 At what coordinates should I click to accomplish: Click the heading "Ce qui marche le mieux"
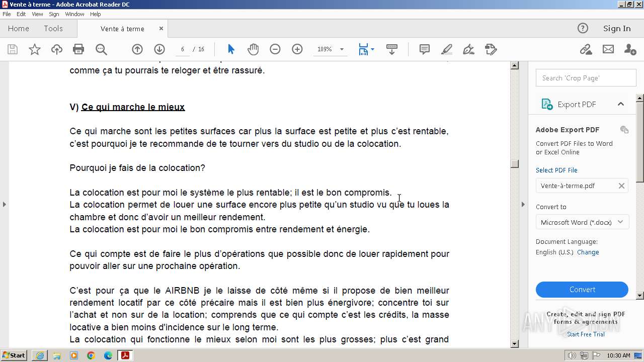tap(133, 107)
